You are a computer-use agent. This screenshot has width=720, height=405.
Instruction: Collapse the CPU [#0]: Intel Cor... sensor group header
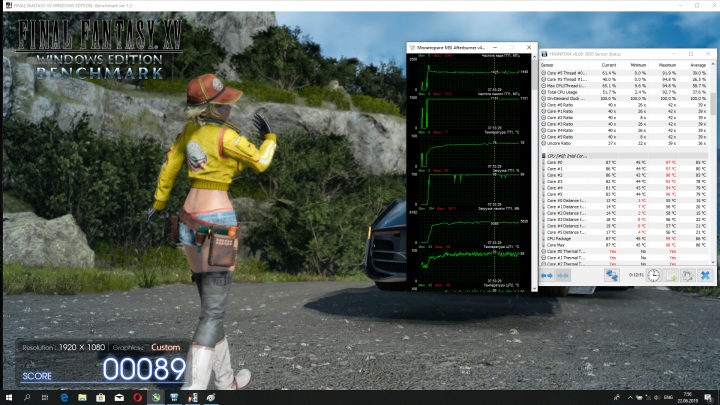tap(624, 156)
